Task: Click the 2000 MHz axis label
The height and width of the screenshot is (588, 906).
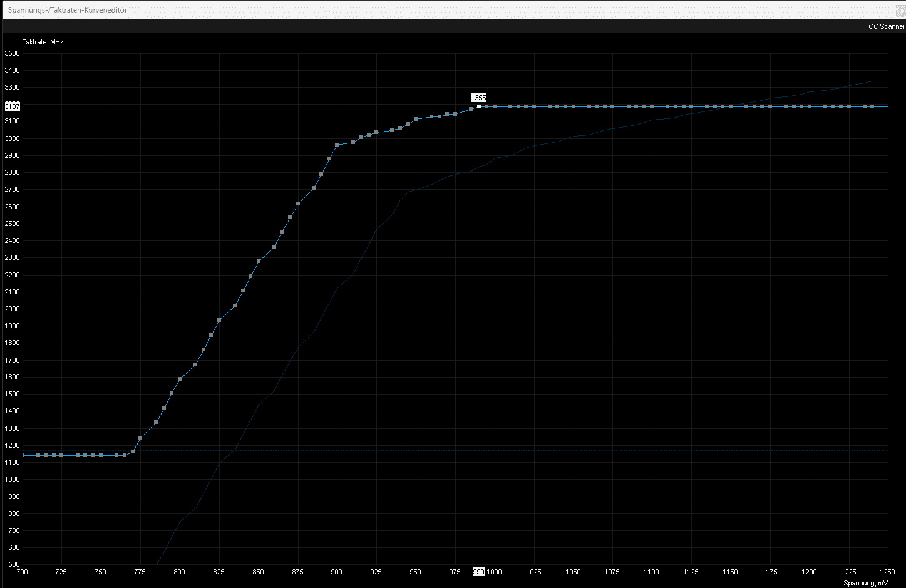Action: click(13, 309)
